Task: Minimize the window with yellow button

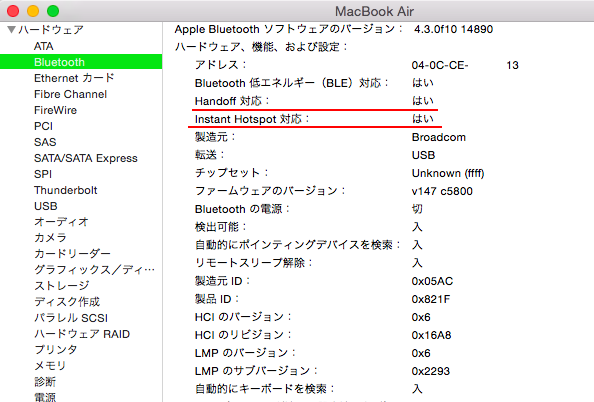Action: pyautogui.click(x=33, y=11)
